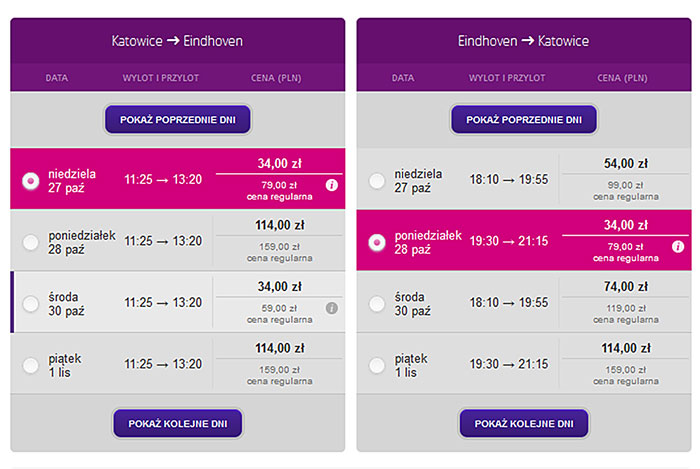
Task: Select return środa 30 paź radio button
Action: coord(377,304)
